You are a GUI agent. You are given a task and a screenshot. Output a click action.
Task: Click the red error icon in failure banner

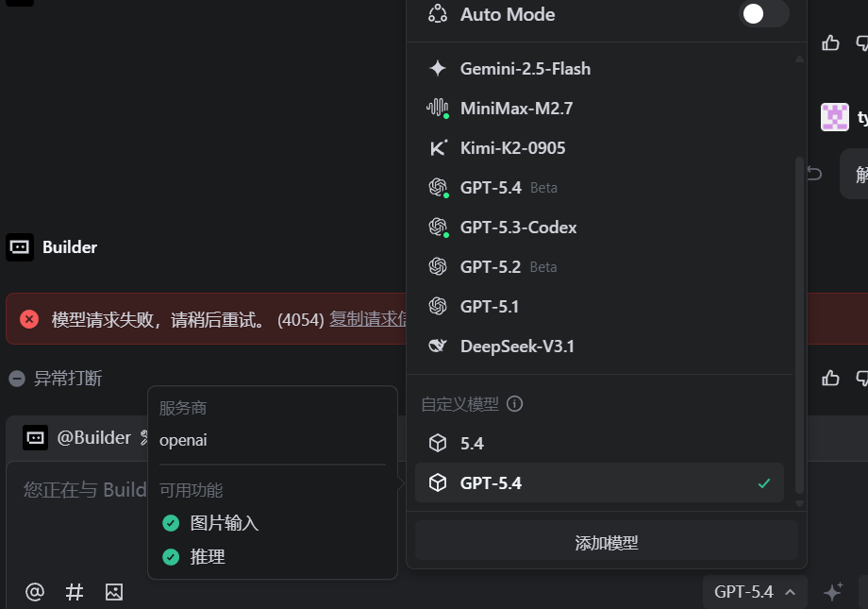coord(29,319)
